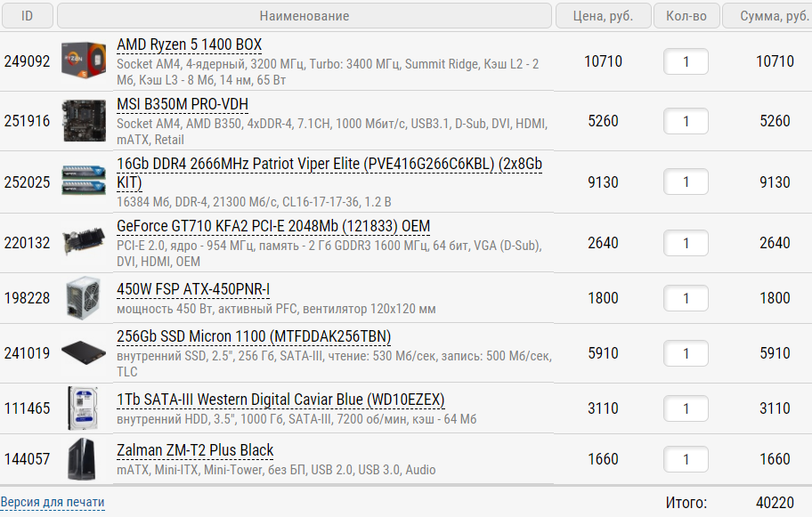Focus quantity field for Patriot Viper RAM
812x517 pixels.
click(x=686, y=182)
